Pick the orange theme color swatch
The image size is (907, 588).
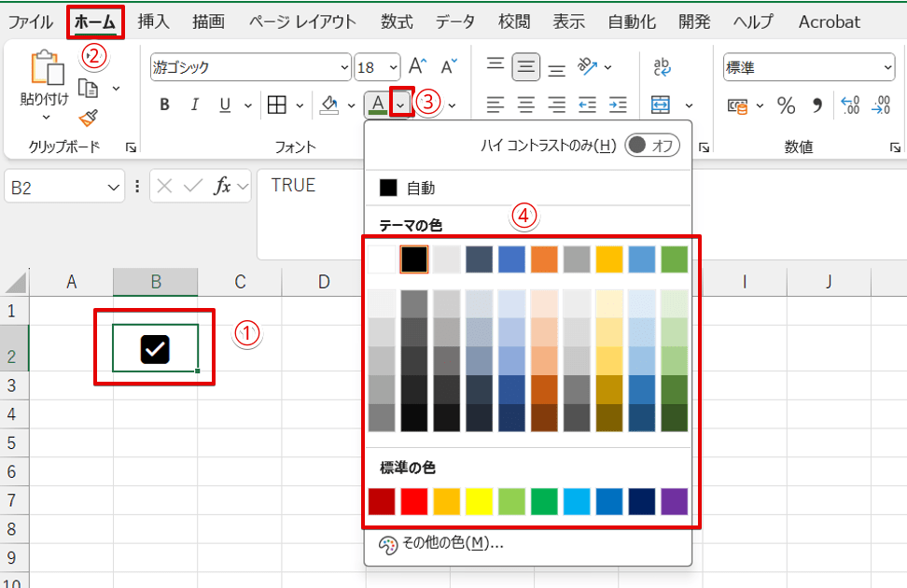pyautogui.click(x=544, y=259)
